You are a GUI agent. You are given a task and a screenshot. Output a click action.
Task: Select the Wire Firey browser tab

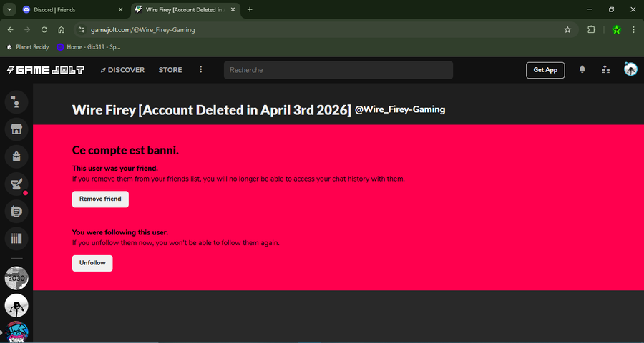(x=185, y=10)
